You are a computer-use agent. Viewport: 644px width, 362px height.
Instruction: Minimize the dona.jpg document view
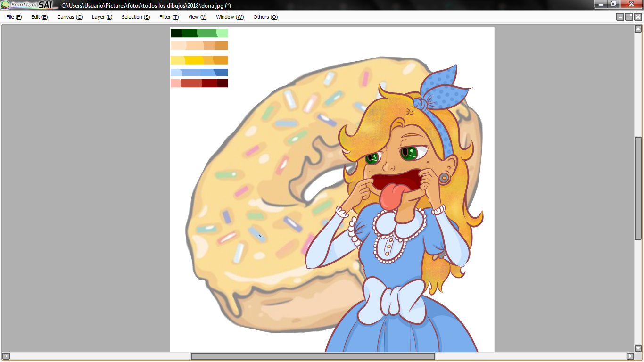(x=620, y=17)
